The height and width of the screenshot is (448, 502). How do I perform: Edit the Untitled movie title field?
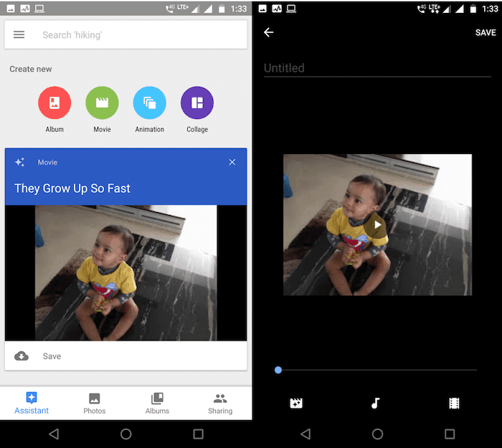click(377, 68)
